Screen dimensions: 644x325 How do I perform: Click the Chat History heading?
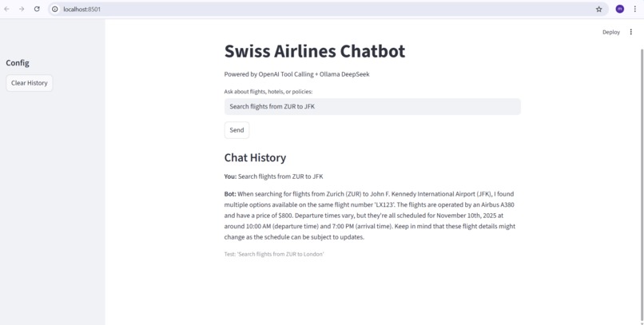click(x=255, y=157)
